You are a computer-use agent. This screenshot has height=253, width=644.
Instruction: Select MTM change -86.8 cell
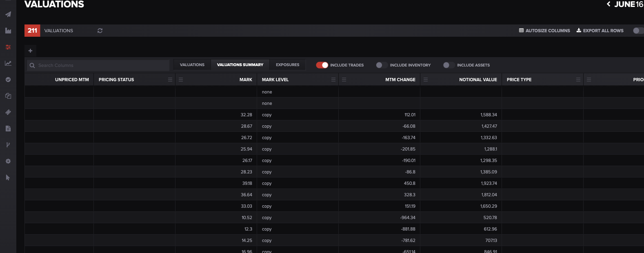[379, 172]
